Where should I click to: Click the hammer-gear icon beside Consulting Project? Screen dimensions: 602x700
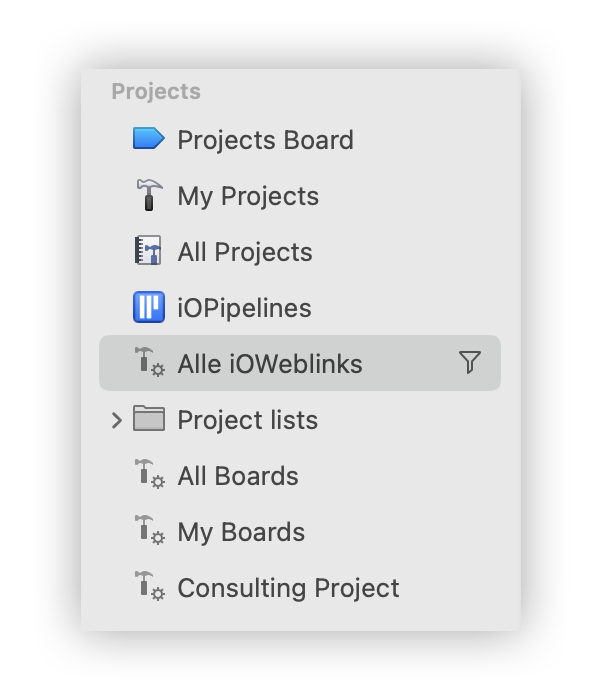[150, 586]
